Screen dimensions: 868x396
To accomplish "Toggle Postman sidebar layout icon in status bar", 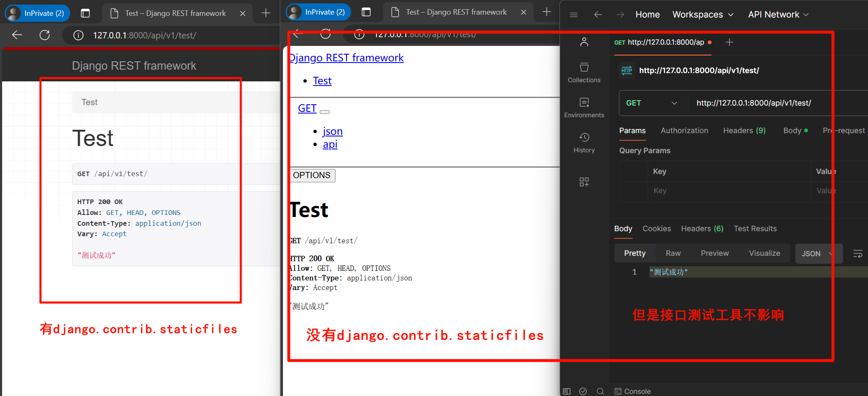I will pos(567,391).
